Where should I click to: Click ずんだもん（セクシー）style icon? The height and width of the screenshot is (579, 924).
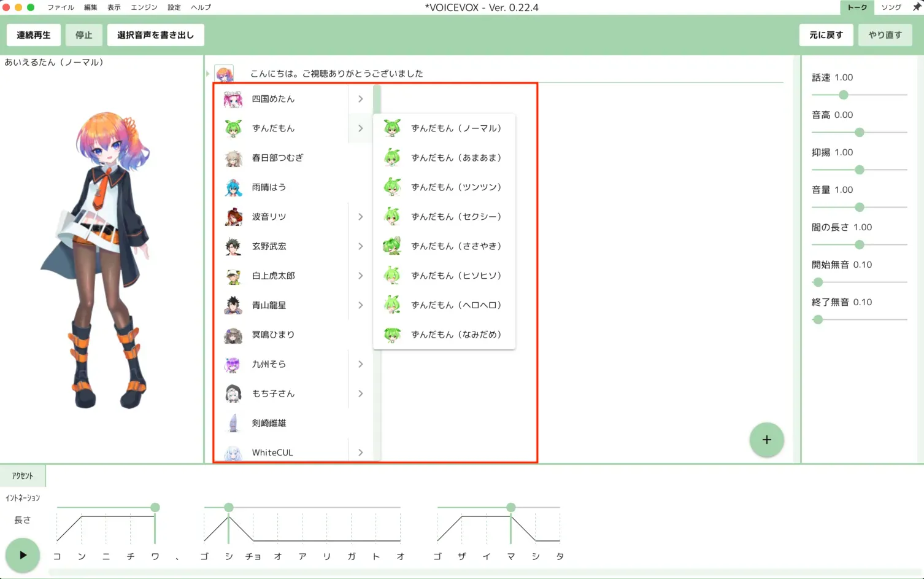(x=392, y=217)
